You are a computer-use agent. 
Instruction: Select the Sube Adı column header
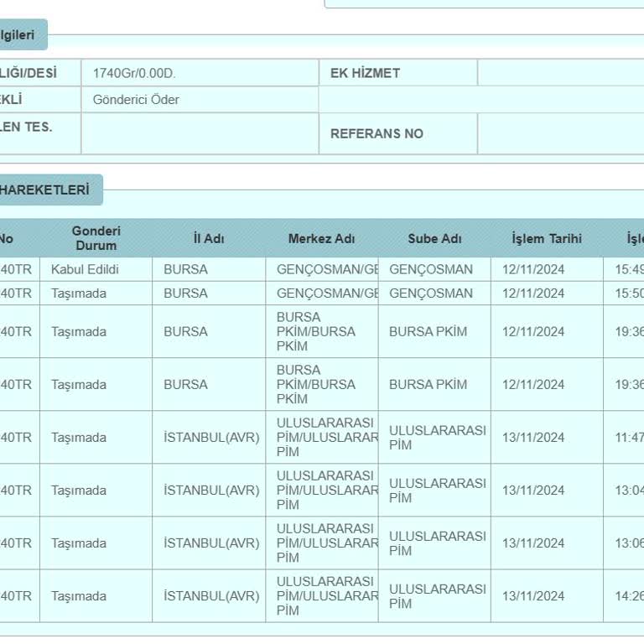(x=434, y=239)
